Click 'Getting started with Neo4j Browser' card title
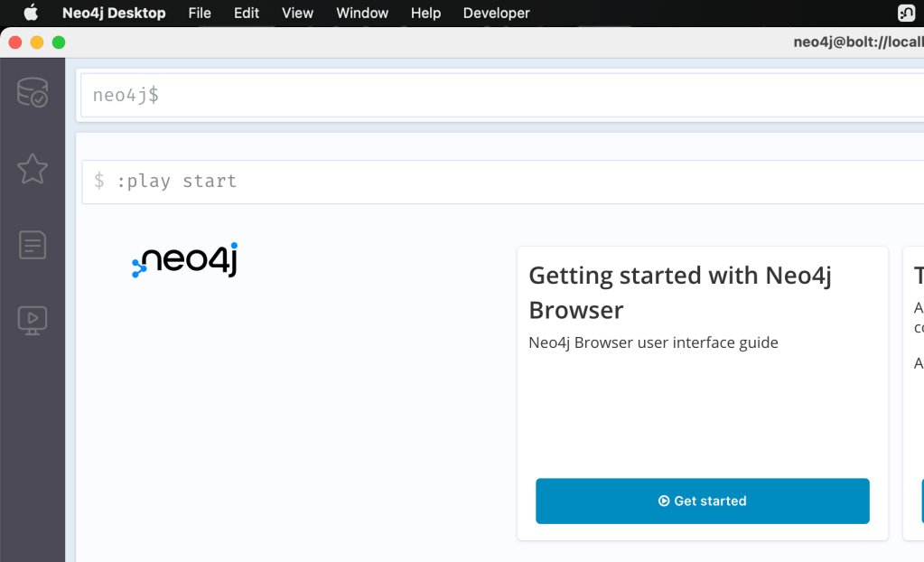This screenshot has height=562, width=924. pos(679,292)
